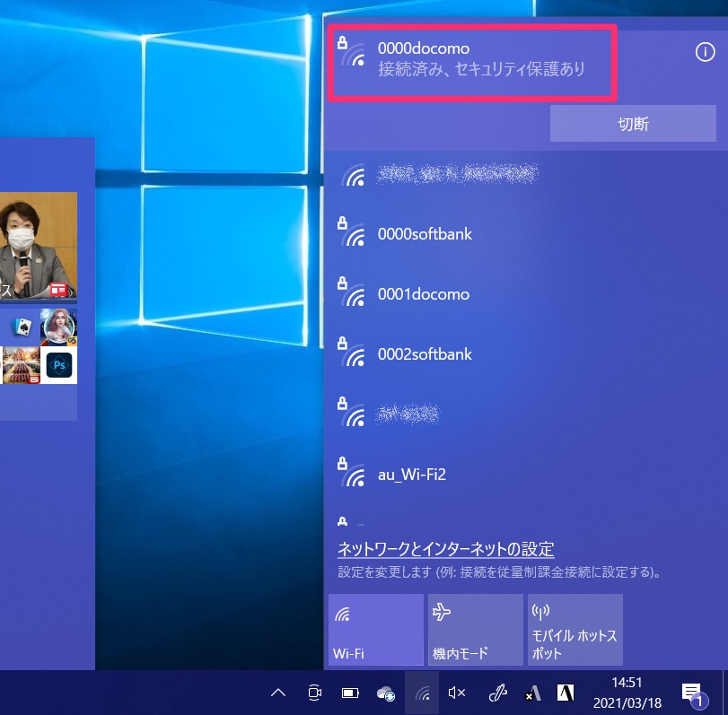Open the game tile with woman portrait
The height and width of the screenshot is (715, 728).
click(59, 327)
